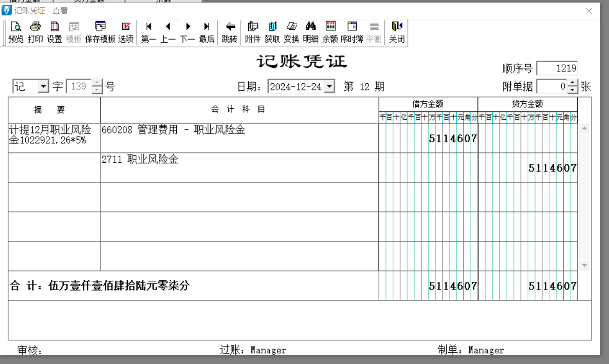Viewport: 609px width, 364px height.
Task: Click 关闭 (Close) door icon in toolbar
Action: coord(396,32)
